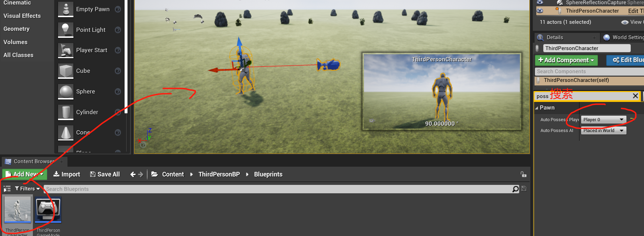Reset Auto Possess Player to default
Screen dimensions: 644x236
click(632, 119)
